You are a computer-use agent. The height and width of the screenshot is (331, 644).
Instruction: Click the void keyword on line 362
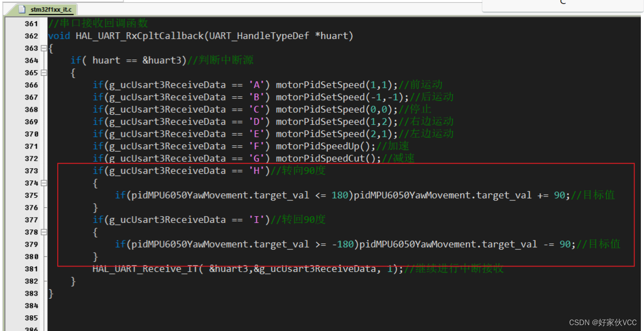59,36
